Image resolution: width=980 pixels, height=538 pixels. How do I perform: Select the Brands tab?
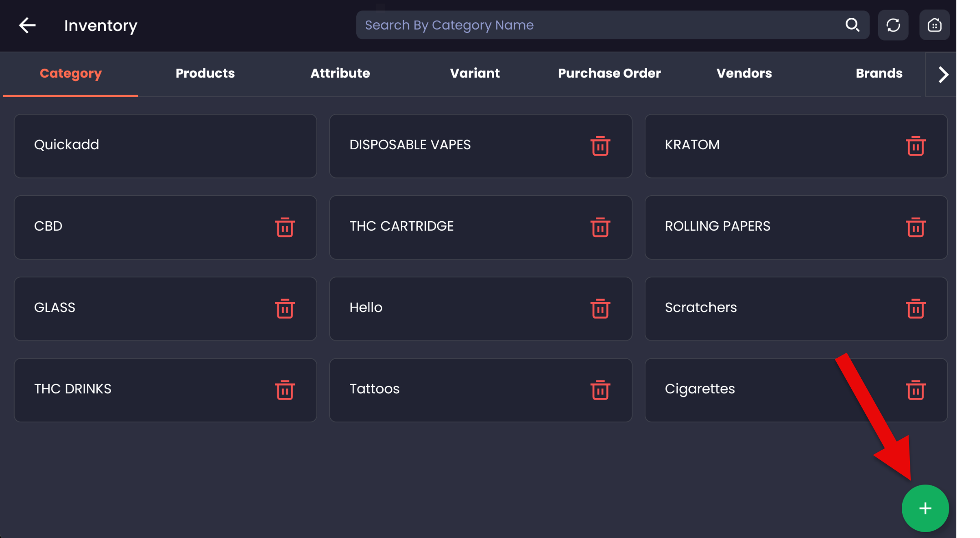click(879, 73)
